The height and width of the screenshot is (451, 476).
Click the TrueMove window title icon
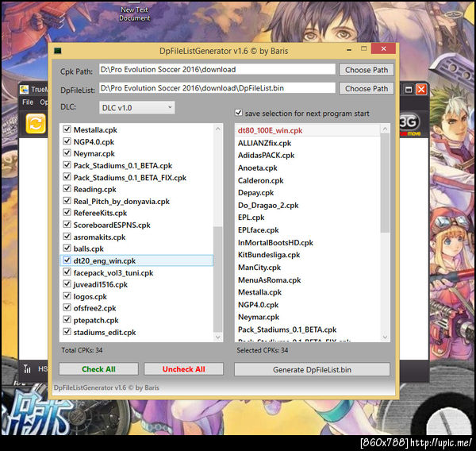[x=24, y=90]
